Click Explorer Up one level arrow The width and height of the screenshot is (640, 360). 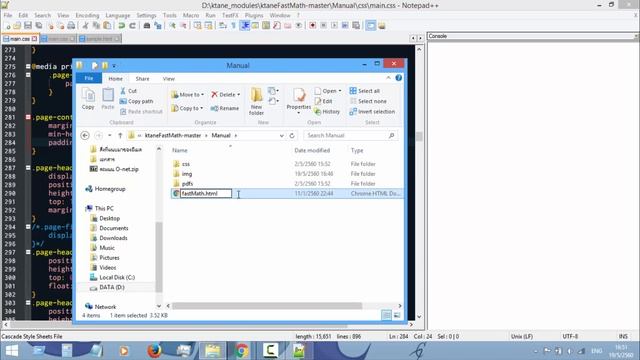point(120,136)
